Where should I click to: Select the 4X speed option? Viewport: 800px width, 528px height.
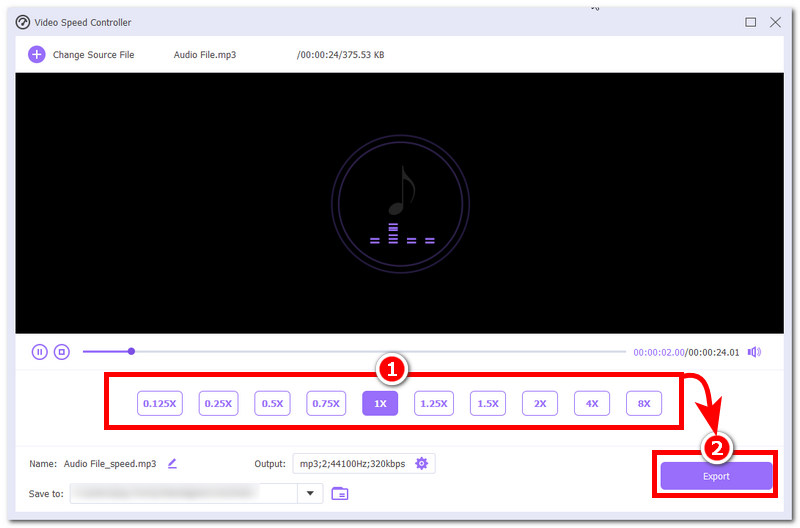pos(592,404)
